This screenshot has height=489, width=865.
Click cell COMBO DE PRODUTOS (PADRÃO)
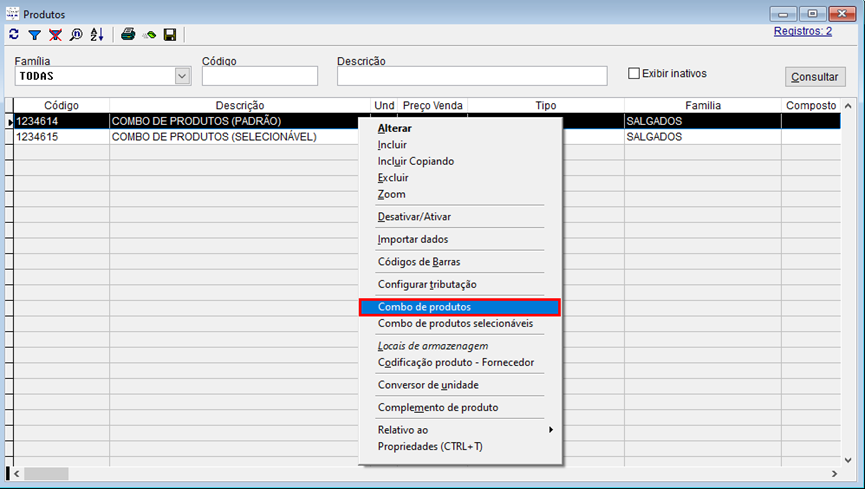196,121
